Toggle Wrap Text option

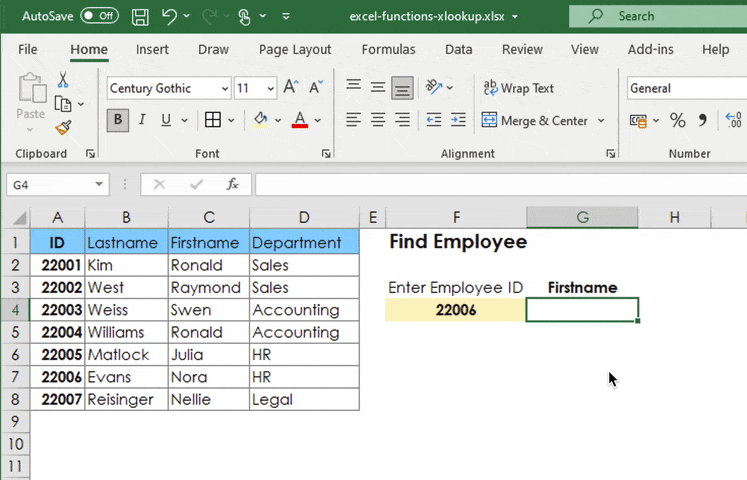coord(518,88)
